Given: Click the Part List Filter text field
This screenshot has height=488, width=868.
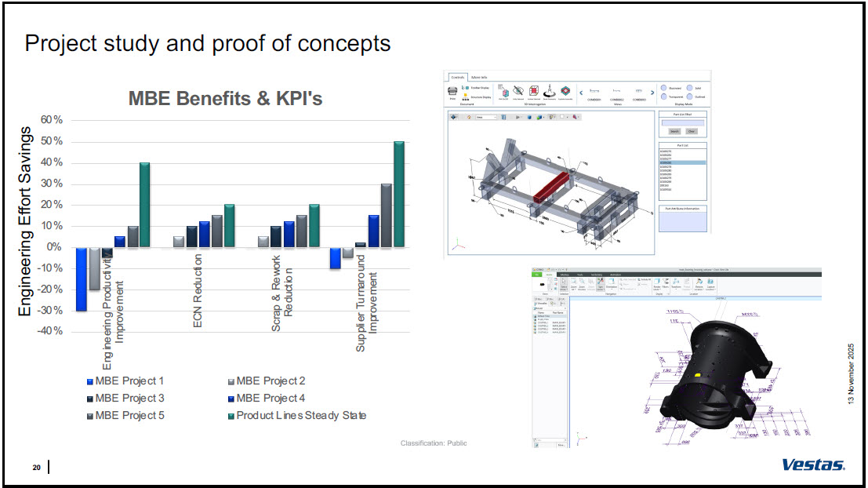Looking at the screenshot, I should [x=682, y=122].
